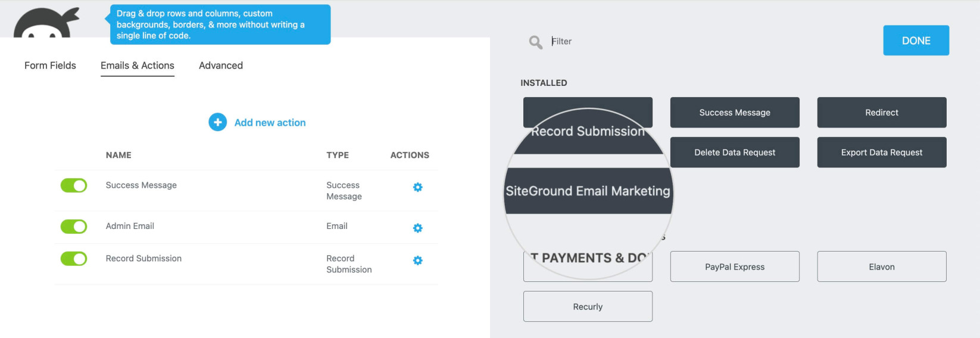Add the Export Data Request action
Image resolution: width=980 pixels, height=338 pixels.
pos(882,153)
